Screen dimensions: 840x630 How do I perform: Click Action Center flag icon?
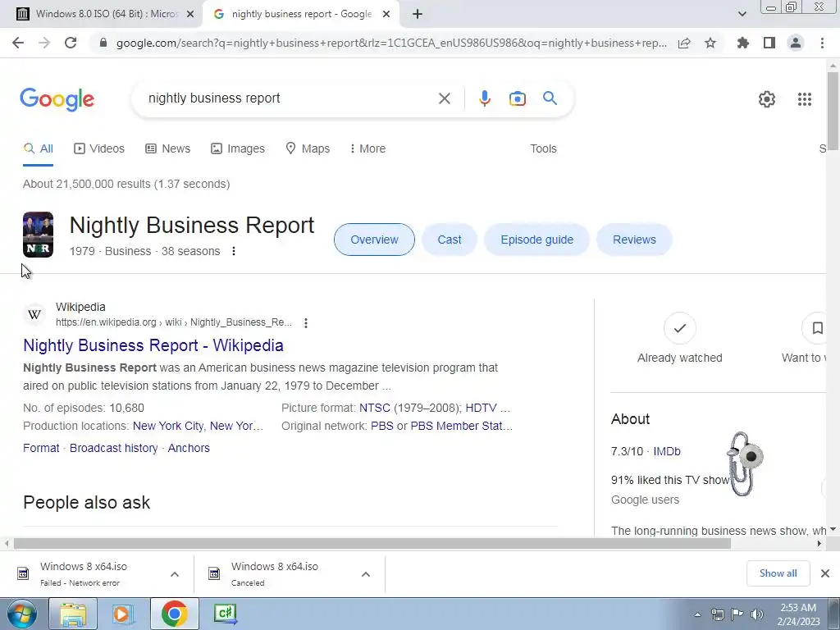pos(737,614)
